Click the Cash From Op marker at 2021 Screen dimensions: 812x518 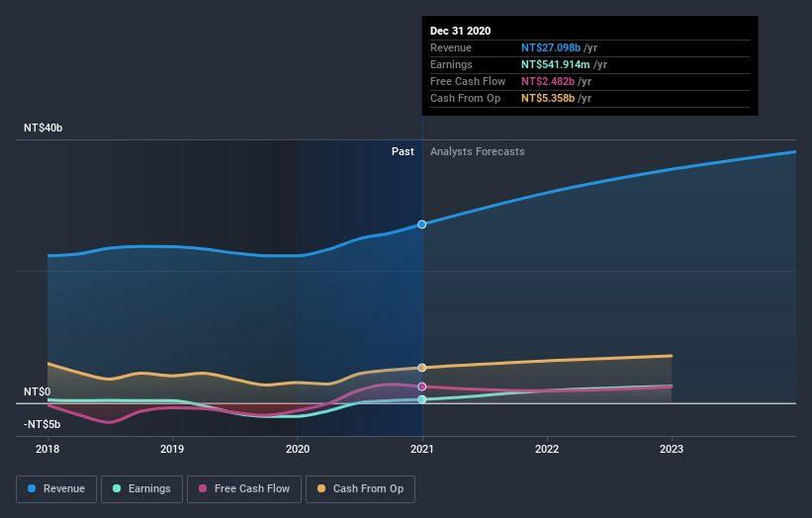pos(422,368)
